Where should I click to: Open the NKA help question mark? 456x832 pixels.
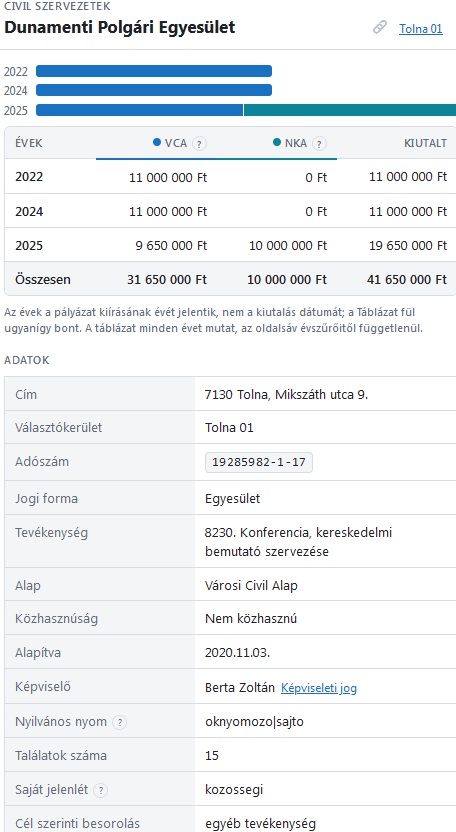(319, 143)
